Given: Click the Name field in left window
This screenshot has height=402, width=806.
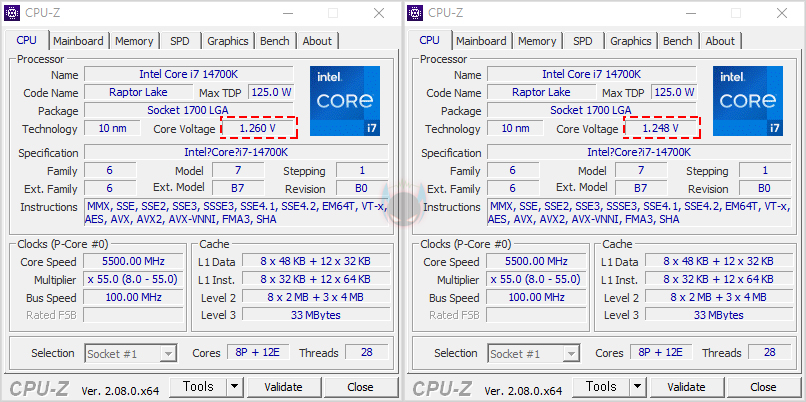Looking at the screenshot, I should 189,74.
